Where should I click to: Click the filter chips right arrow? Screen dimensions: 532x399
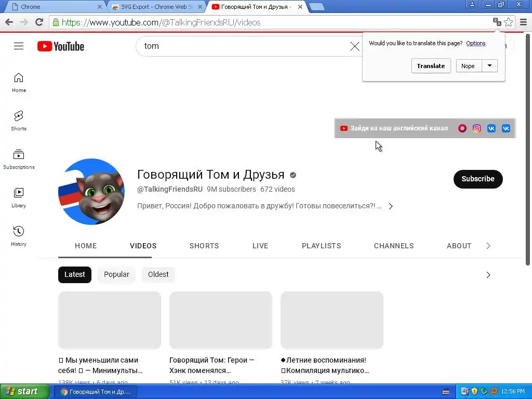488,275
